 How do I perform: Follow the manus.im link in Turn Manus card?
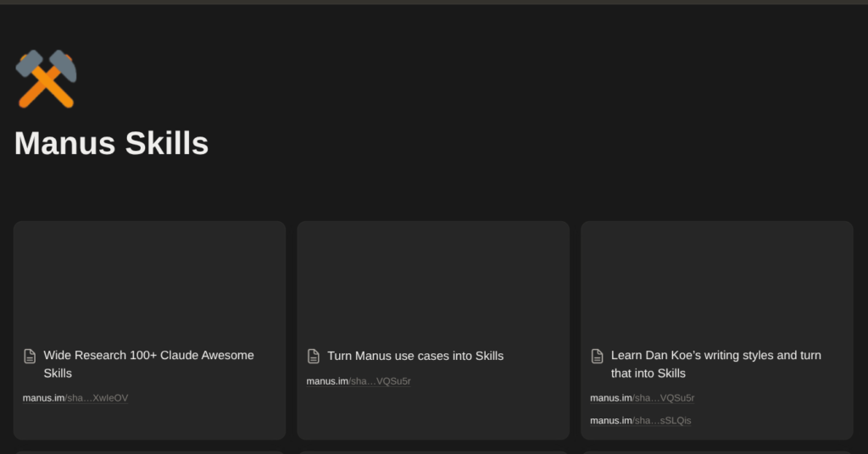coord(359,381)
